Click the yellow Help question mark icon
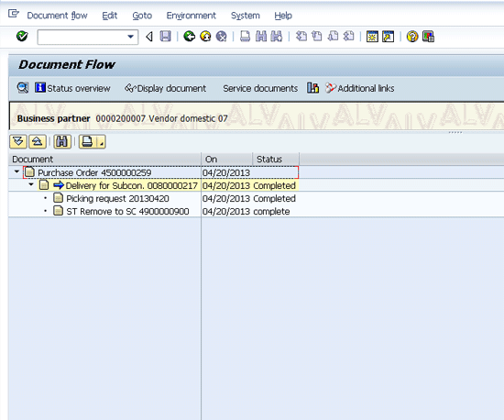Viewport: 504px width, 420px height. 412,37
